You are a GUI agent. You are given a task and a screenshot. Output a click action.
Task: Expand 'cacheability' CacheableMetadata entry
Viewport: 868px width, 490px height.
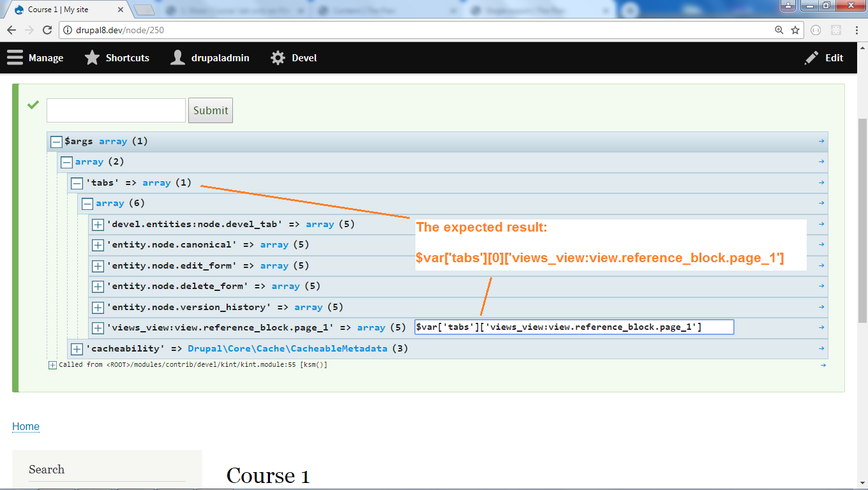77,349
